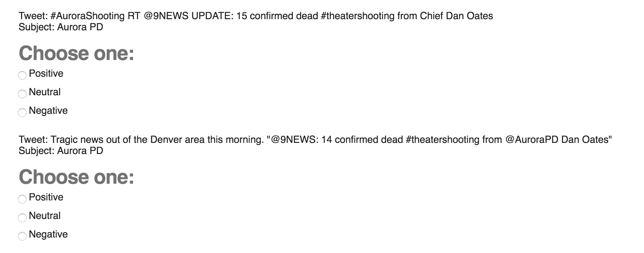The height and width of the screenshot is (253, 644).
Task: Select Positive radio for the first tweet
Action: point(22,75)
